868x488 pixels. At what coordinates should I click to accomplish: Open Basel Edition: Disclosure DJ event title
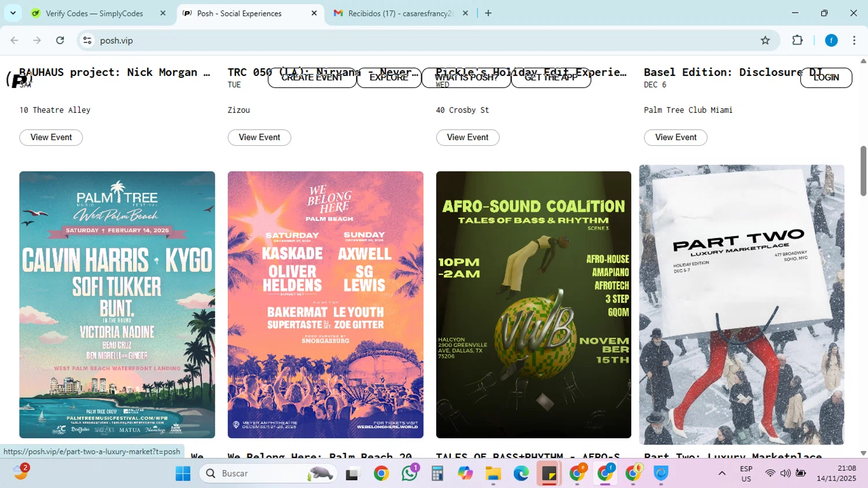point(733,72)
